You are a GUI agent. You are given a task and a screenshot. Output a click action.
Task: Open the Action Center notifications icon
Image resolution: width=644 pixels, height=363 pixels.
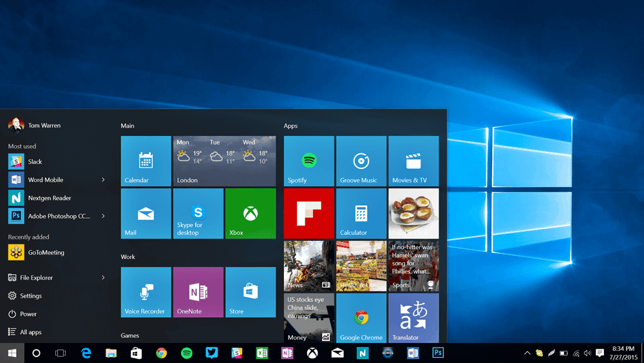600,353
